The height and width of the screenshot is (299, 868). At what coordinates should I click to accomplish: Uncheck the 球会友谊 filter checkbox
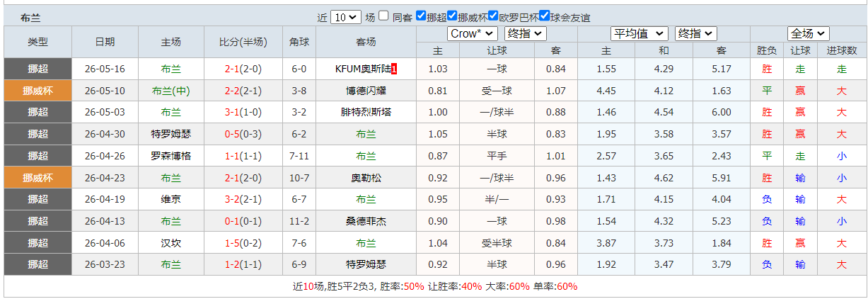coord(544,16)
